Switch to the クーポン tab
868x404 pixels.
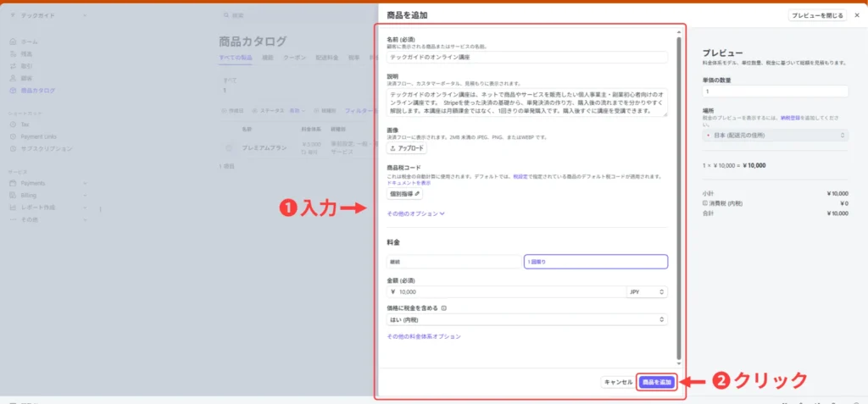point(295,58)
